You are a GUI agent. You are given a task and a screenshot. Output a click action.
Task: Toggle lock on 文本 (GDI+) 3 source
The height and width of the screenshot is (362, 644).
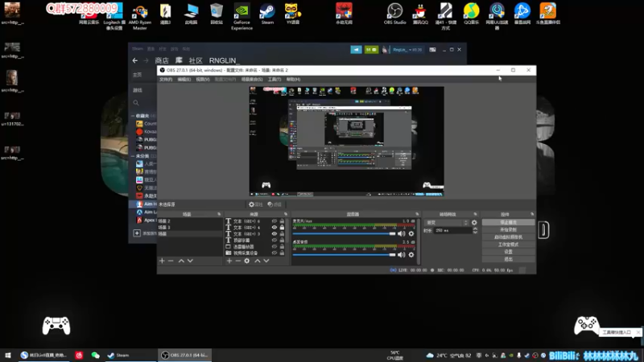[x=283, y=234]
